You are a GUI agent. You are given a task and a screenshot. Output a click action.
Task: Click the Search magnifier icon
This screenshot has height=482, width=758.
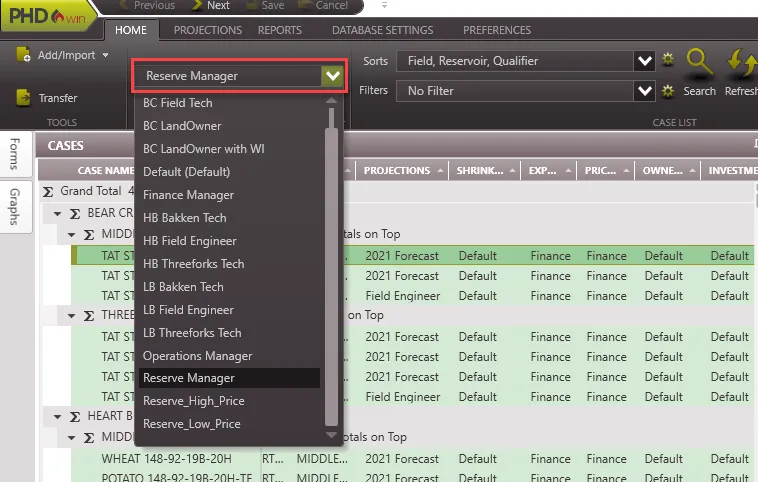pos(699,64)
